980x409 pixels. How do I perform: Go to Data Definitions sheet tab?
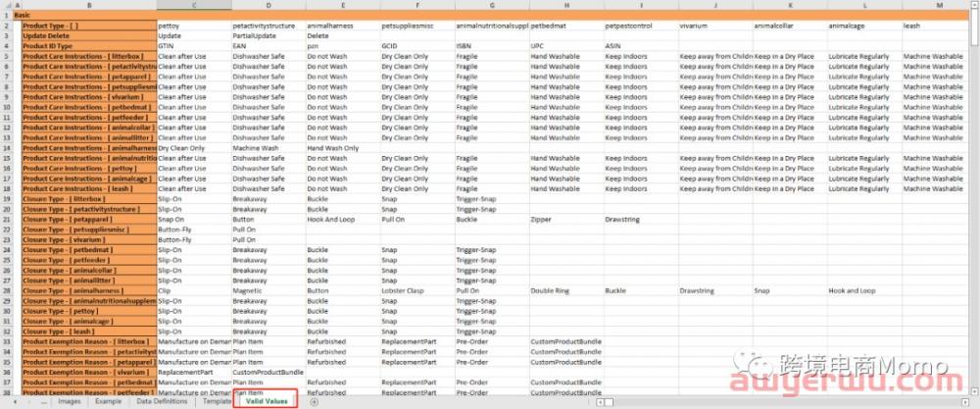pyautogui.click(x=162, y=401)
